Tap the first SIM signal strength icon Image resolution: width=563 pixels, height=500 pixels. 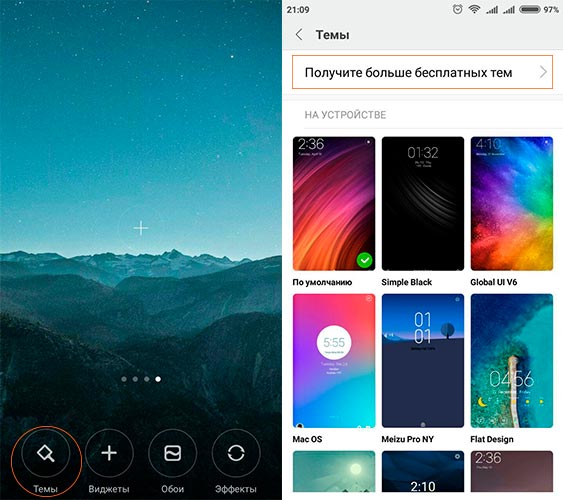pos(492,10)
